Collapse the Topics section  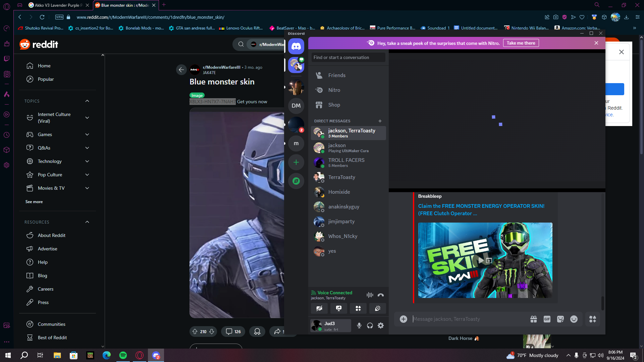87,101
